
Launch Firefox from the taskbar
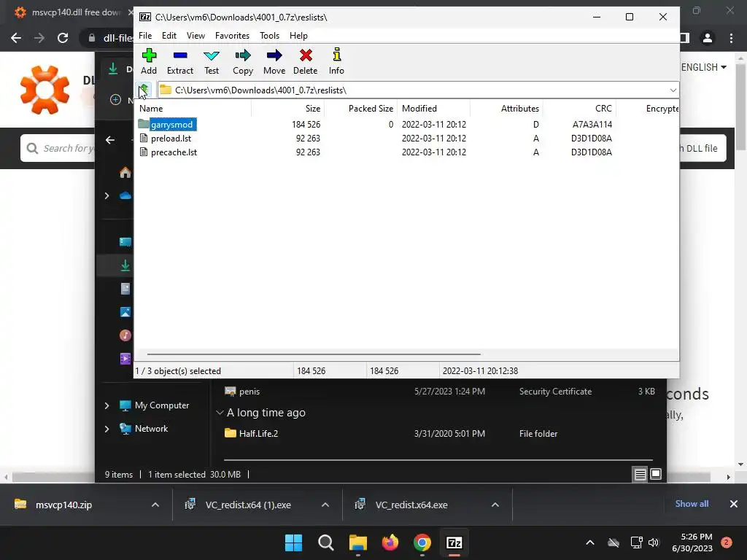390,542
